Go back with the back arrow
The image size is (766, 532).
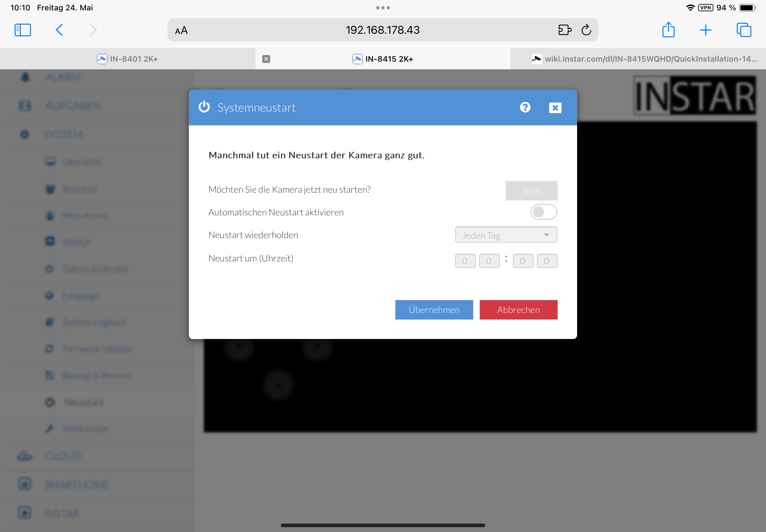(59, 30)
